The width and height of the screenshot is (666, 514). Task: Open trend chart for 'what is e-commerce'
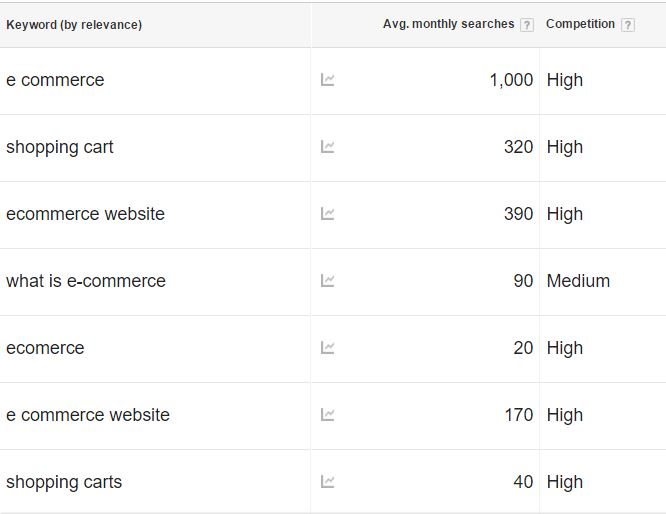tap(327, 281)
